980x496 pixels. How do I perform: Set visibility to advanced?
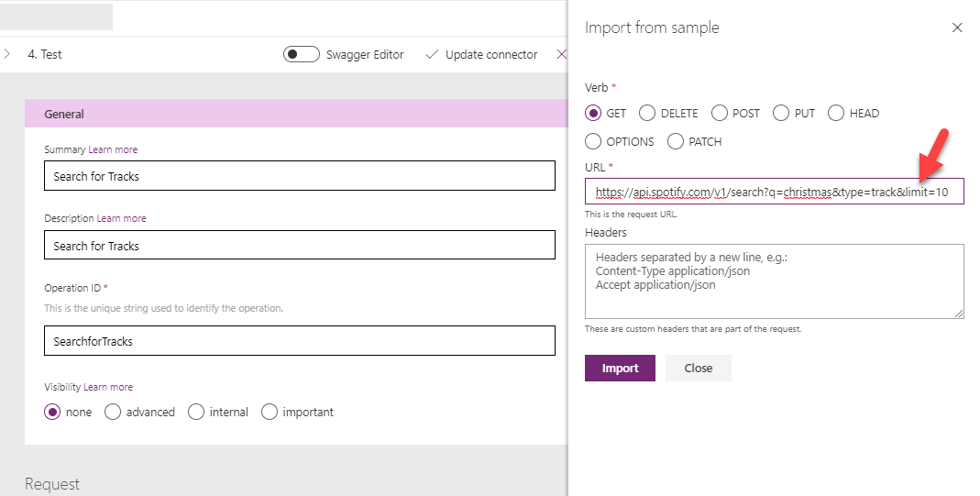pos(113,412)
